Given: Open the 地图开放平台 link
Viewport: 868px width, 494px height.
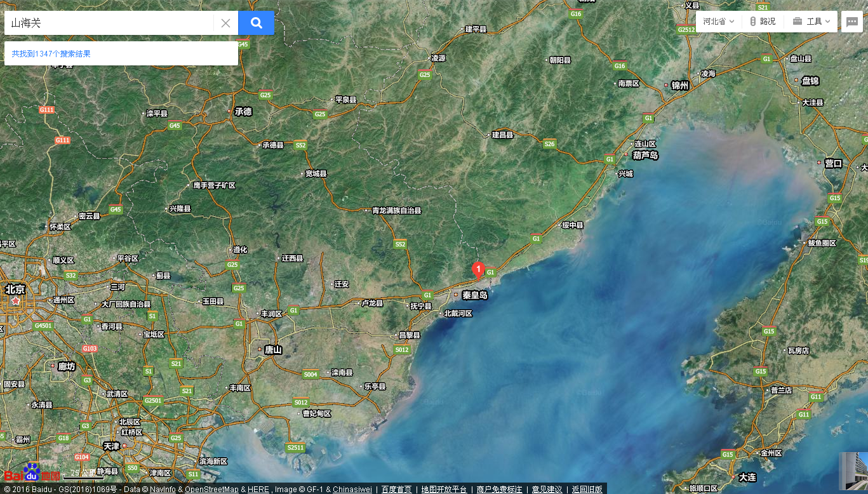Looking at the screenshot, I should point(444,490).
